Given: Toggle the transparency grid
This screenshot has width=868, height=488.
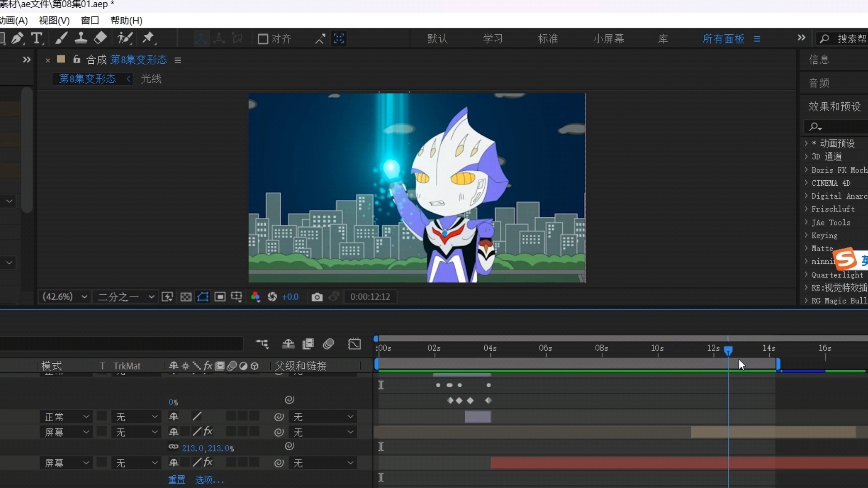Looking at the screenshot, I should 186,297.
